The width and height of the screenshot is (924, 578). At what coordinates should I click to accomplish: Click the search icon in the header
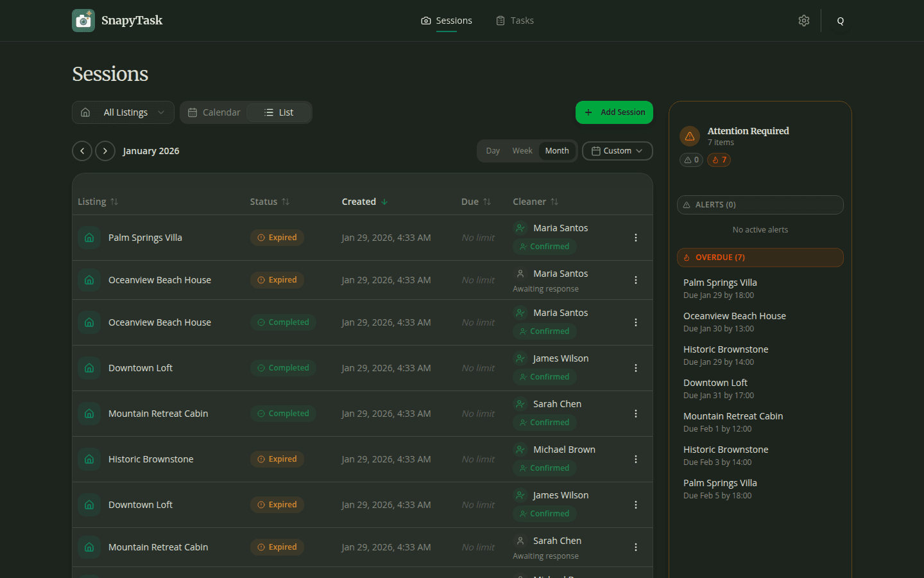pos(840,20)
